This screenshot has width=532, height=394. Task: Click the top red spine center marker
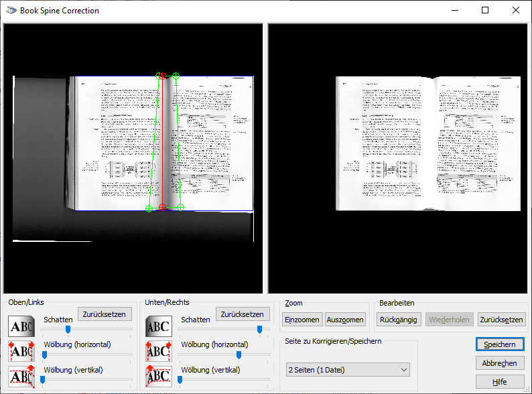(162, 76)
